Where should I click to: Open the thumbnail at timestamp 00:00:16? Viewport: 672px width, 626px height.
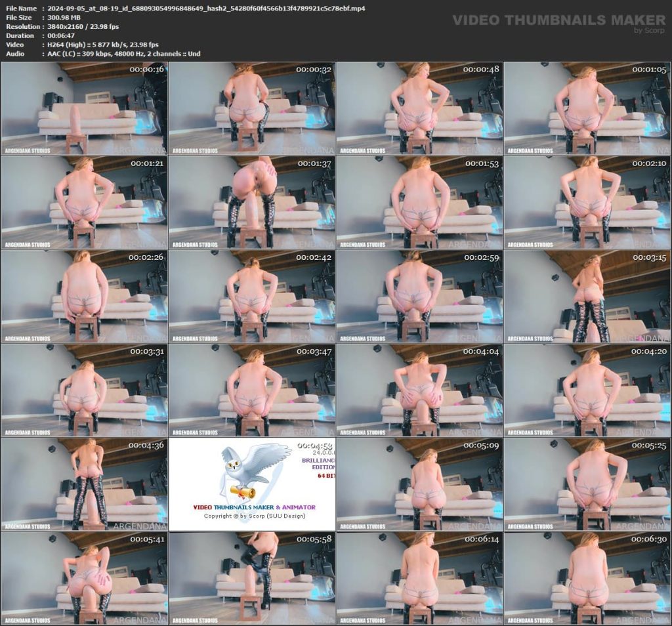(84, 108)
